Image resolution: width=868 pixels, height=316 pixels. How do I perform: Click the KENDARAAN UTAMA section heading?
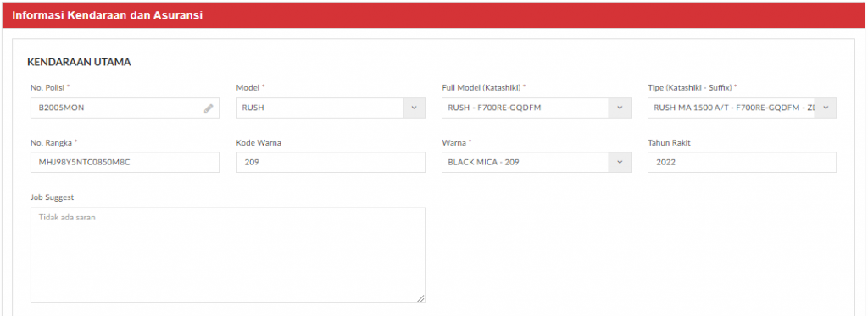coord(79,62)
